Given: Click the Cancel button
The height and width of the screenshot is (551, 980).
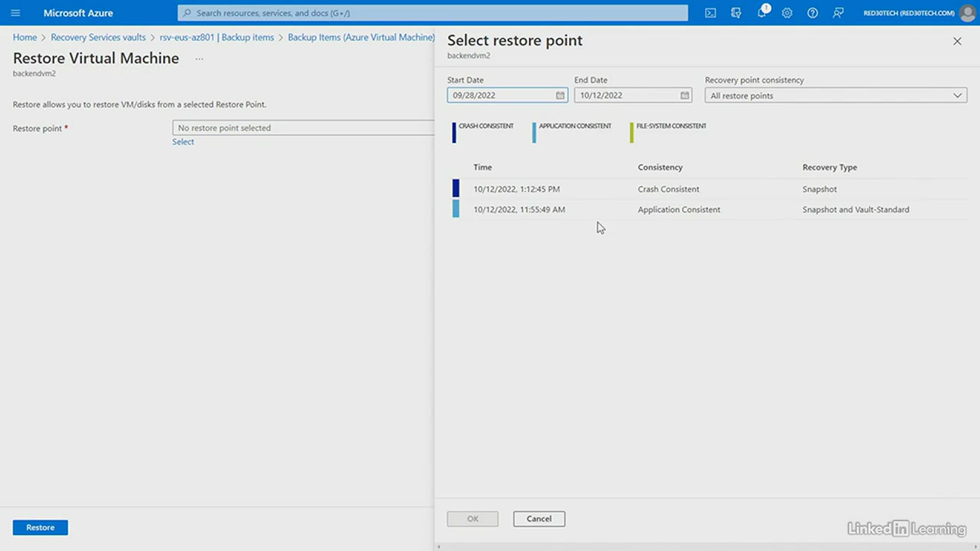Looking at the screenshot, I should click(x=539, y=518).
